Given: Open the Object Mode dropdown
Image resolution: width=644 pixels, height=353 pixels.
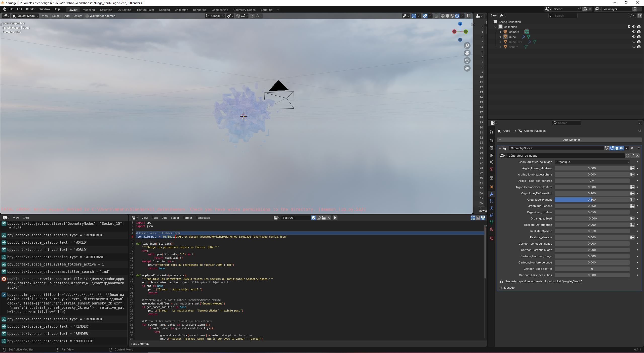Looking at the screenshot, I should coord(25,16).
